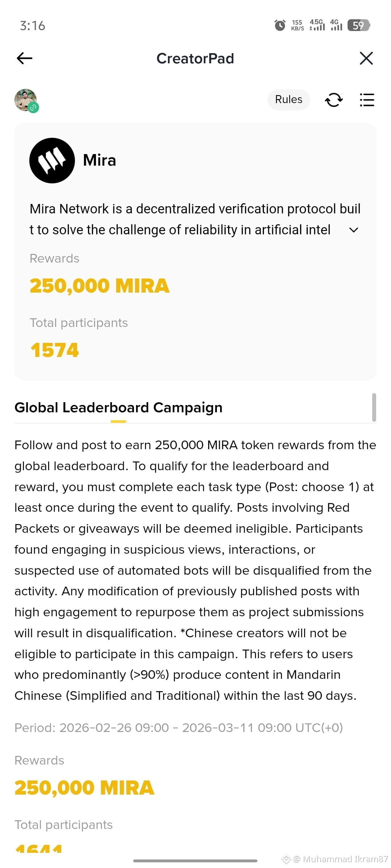This screenshot has height=868, width=391.
Task: Select the Global Leaderboard Campaign tab
Action: (118, 408)
